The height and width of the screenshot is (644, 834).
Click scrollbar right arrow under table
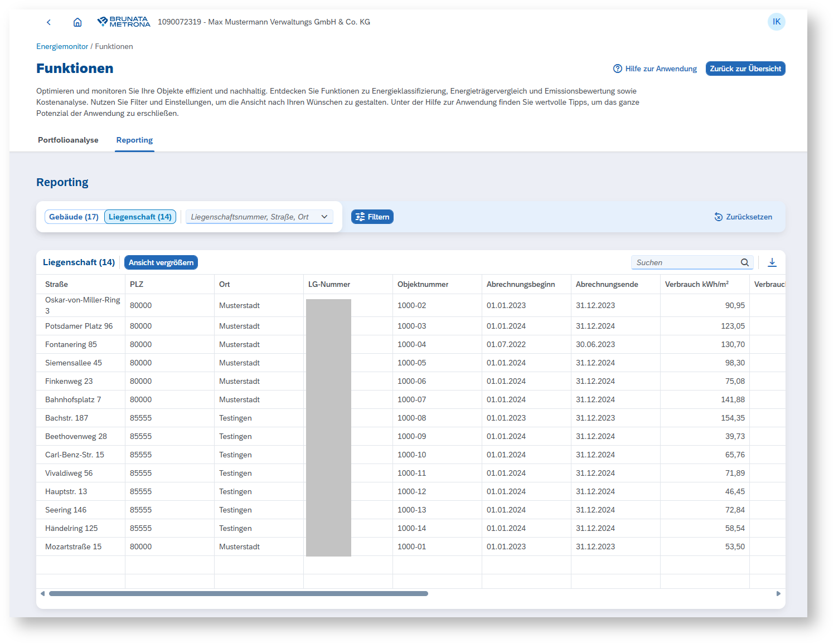pos(778,594)
